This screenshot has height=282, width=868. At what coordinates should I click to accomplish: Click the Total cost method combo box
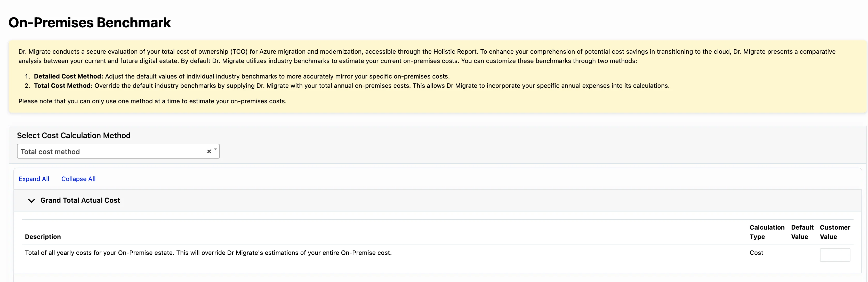(118, 151)
